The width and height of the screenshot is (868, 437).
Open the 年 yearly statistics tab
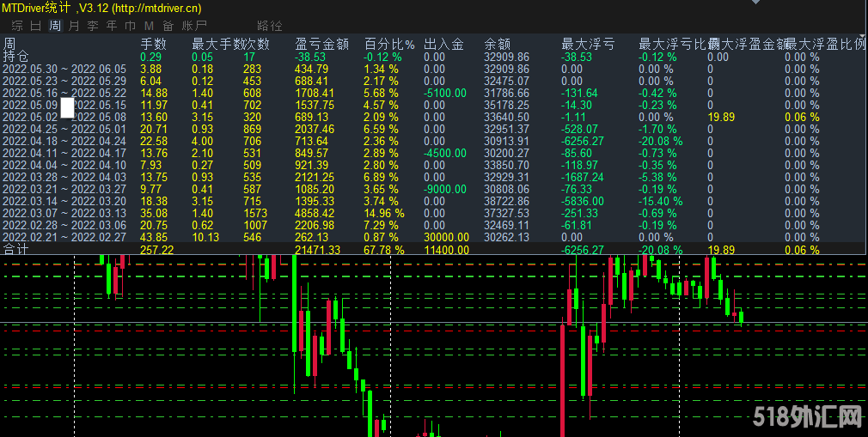112,26
